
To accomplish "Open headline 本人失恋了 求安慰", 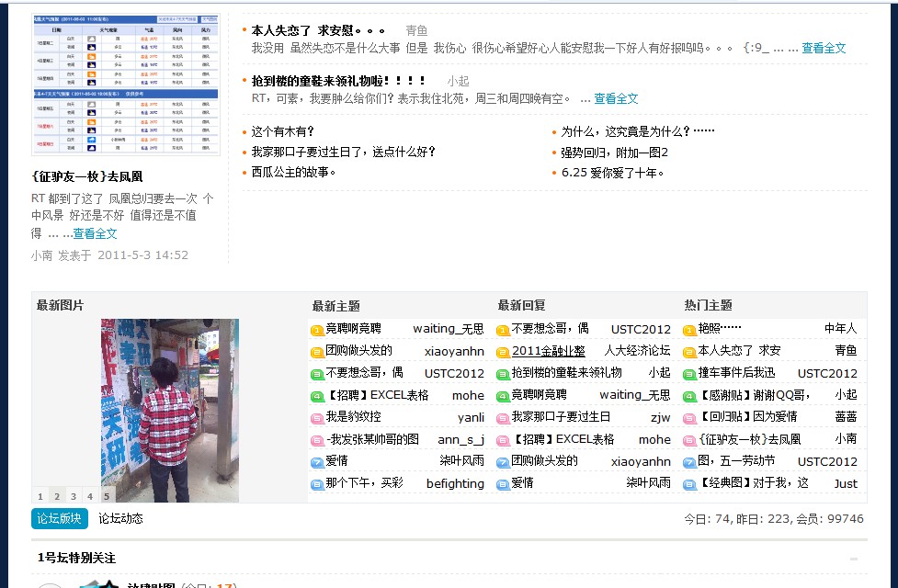I will [x=318, y=30].
